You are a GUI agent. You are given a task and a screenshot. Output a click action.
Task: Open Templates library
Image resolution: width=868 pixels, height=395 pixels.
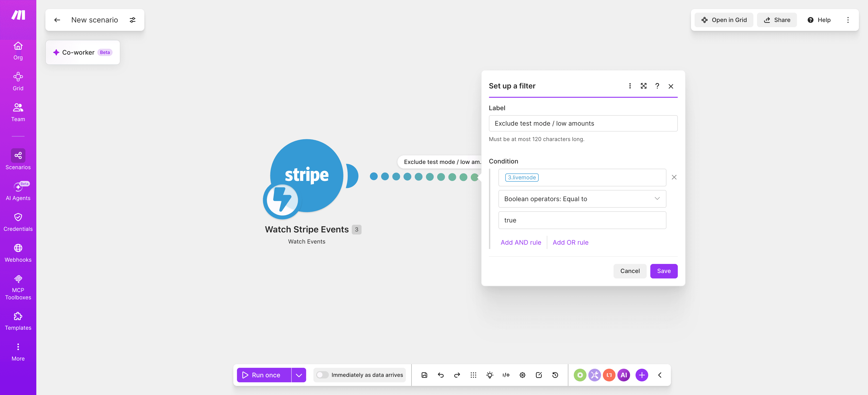[18, 321]
